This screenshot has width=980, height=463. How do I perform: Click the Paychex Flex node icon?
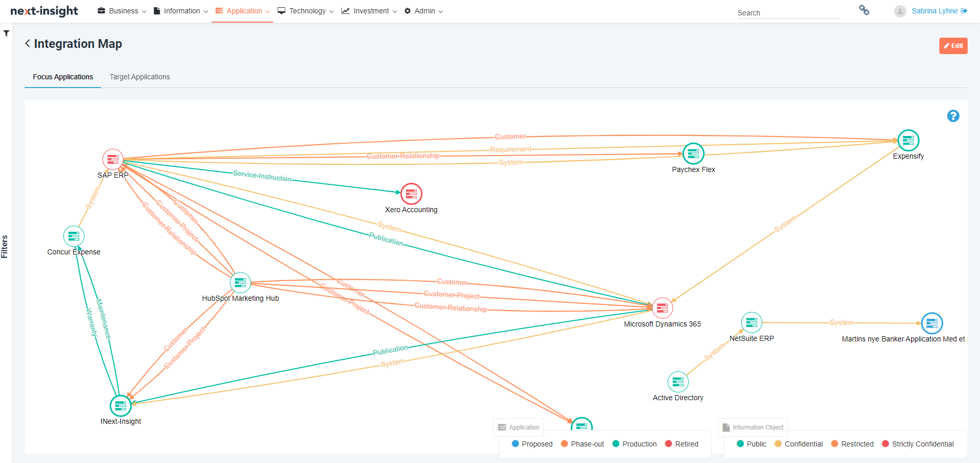click(693, 154)
